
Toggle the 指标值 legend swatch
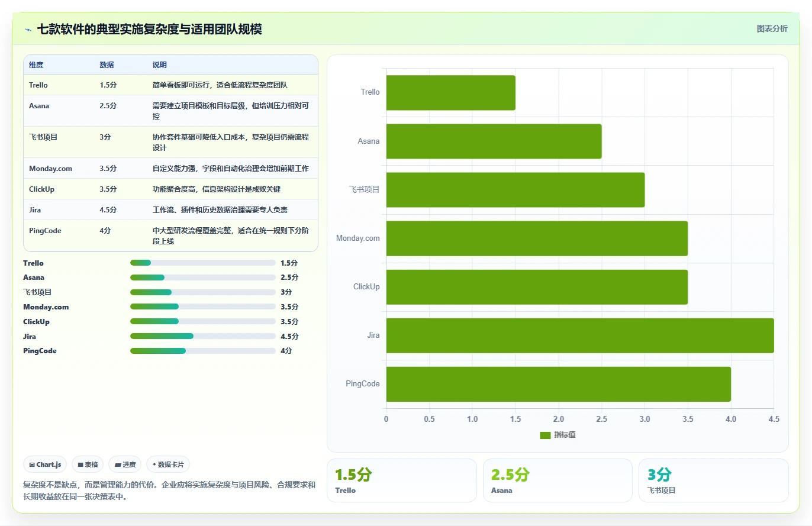545,435
